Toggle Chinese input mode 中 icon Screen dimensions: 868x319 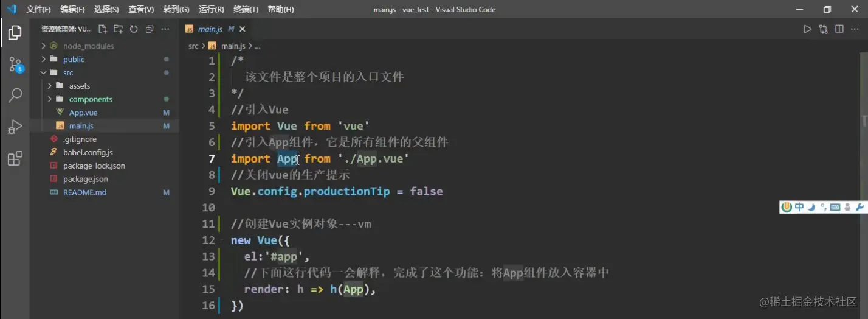799,207
